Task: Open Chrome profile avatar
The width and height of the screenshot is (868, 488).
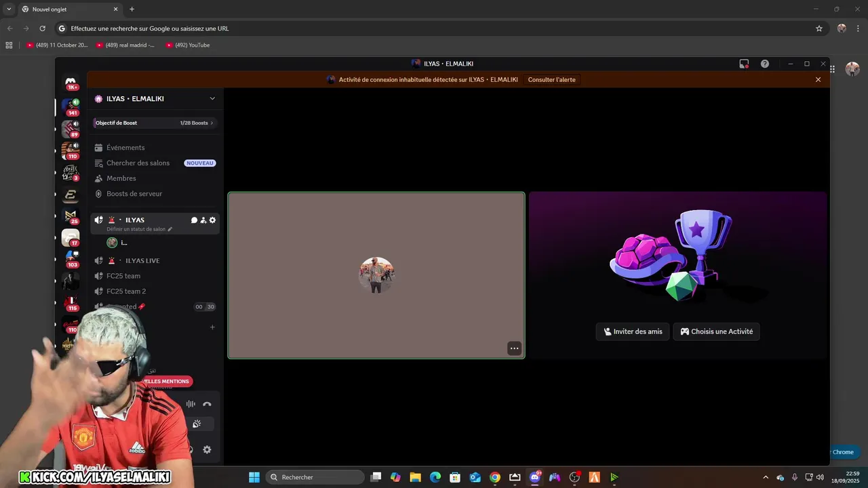Action: [842, 28]
